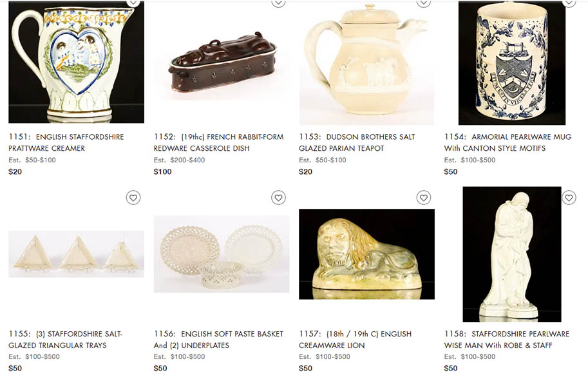Open rabbit-form redware casserole photo
Image resolution: width=588 pixels, height=377 pixels.
222,63
